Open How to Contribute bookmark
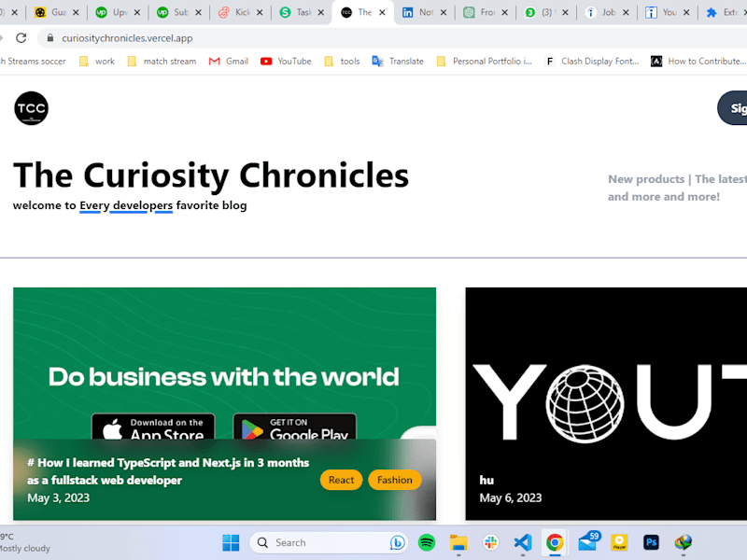The height and width of the screenshot is (560, 747). pyautogui.click(x=698, y=62)
